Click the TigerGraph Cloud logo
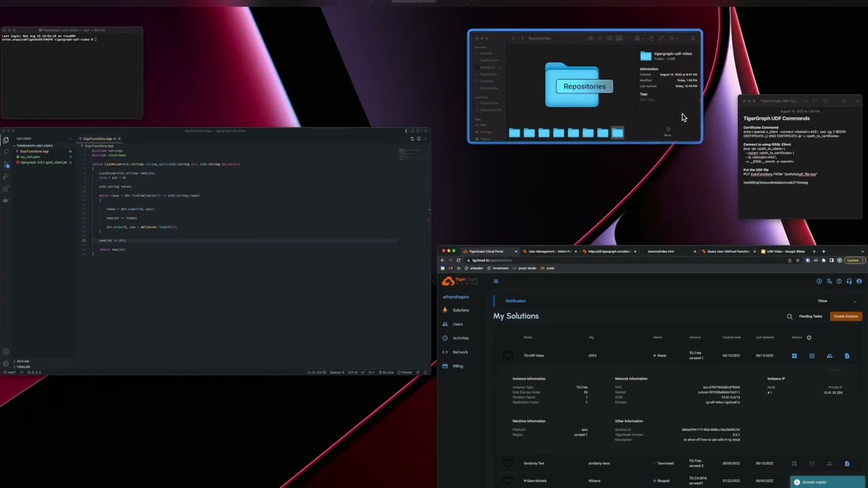 coord(460,281)
